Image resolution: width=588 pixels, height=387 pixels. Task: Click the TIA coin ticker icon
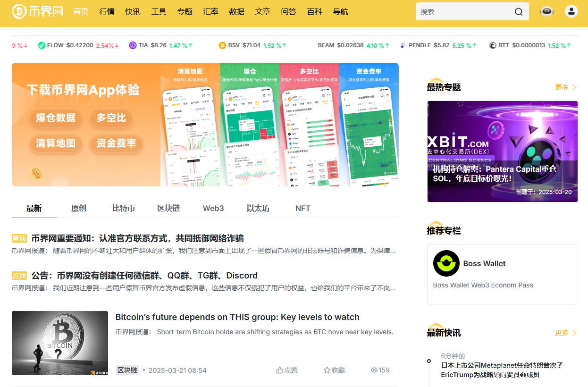pos(133,45)
